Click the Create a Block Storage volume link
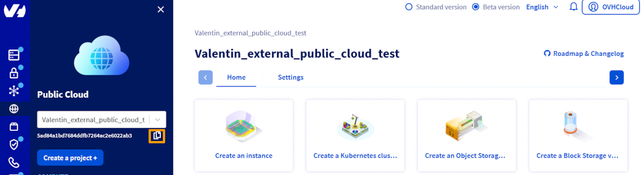This screenshot has width=644, height=175. point(577,156)
